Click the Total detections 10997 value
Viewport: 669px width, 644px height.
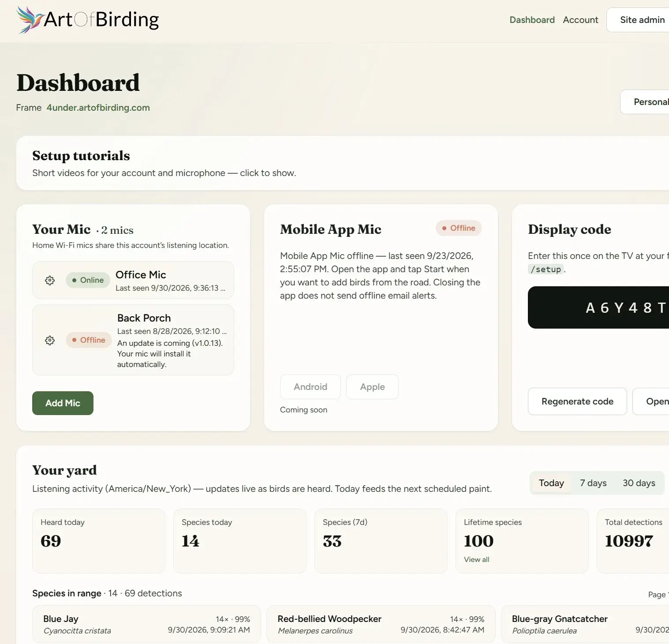click(x=629, y=541)
